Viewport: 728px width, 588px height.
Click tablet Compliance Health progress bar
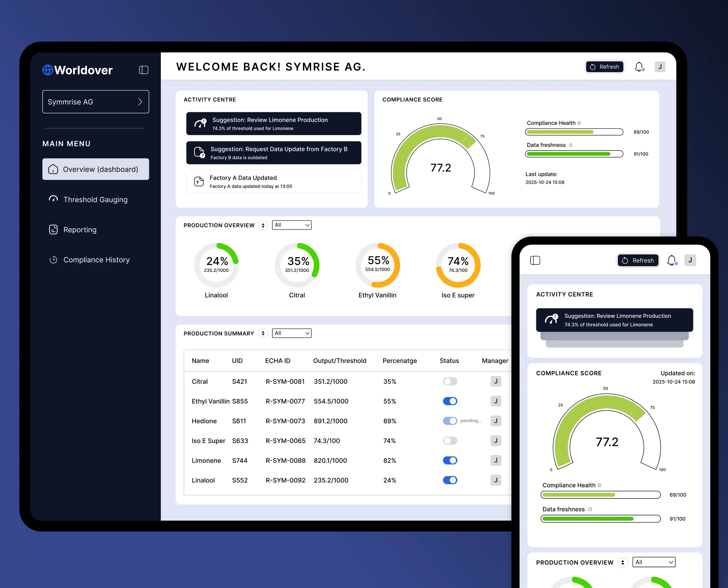click(574, 132)
